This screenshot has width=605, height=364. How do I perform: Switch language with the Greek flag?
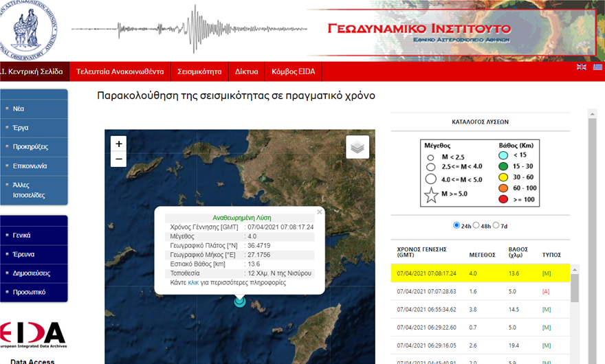point(597,67)
